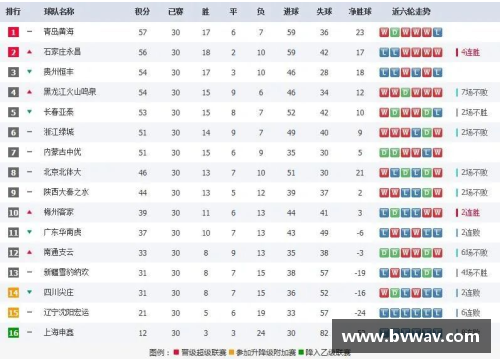
Task: Click the 7场不败 streak label
Action: tap(474, 92)
